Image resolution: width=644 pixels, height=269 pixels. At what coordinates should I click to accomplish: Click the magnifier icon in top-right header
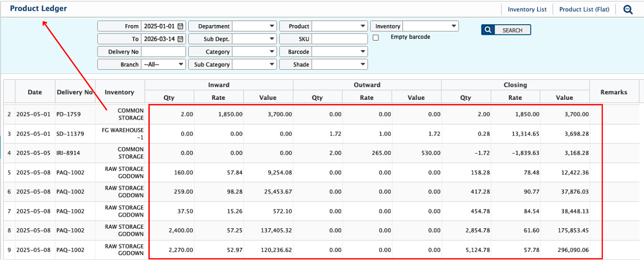point(628,9)
